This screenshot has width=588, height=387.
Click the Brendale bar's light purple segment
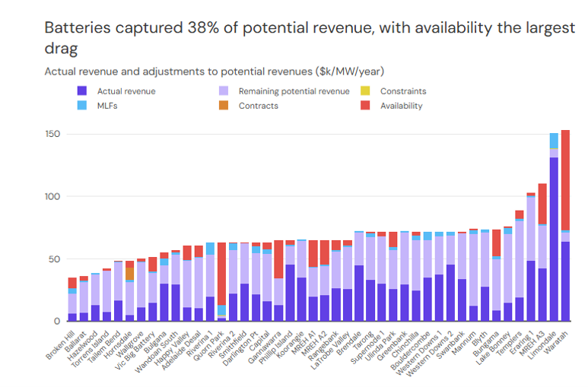click(x=359, y=249)
